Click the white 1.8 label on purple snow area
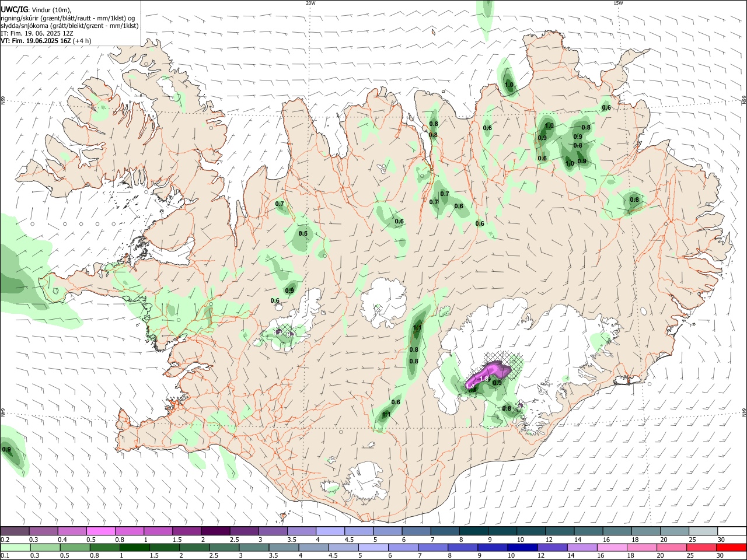The image size is (747, 560). click(484, 379)
